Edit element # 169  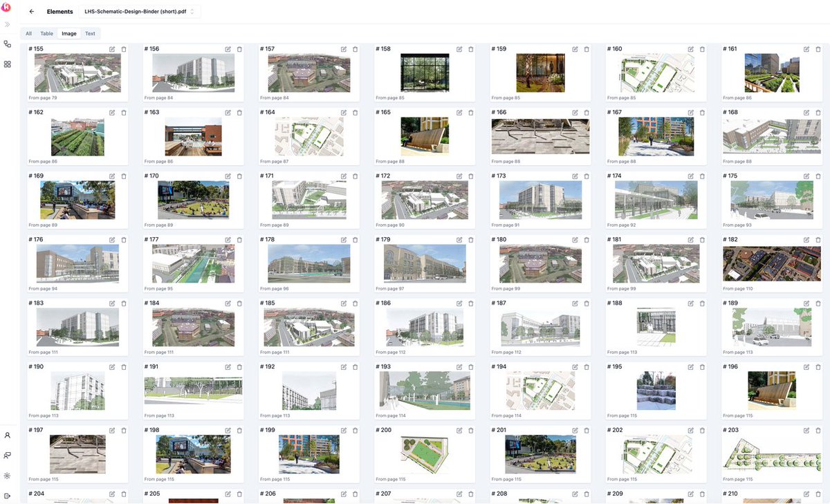112,176
